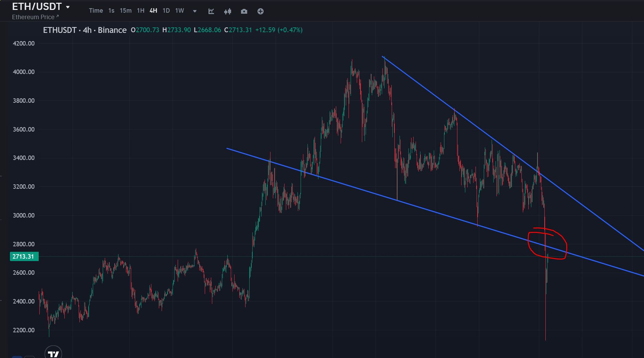
Task: Click the 4000.00 price axis label
Action: click(x=24, y=72)
